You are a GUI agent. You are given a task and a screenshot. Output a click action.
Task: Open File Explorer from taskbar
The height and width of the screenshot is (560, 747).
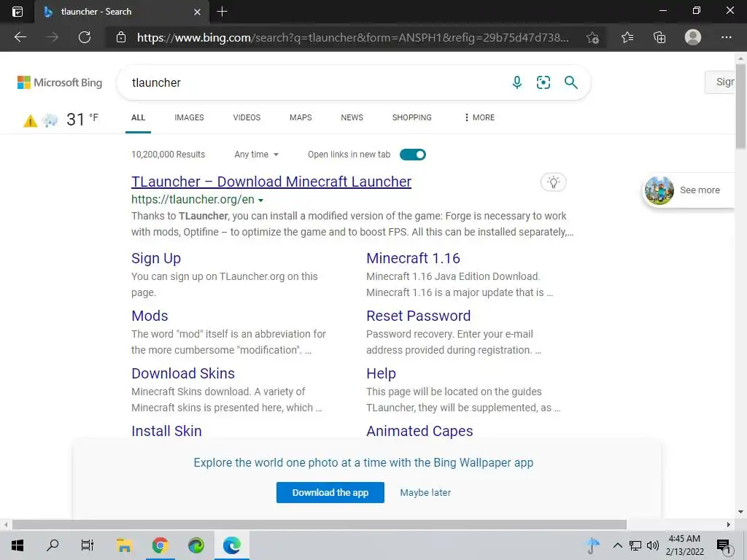click(124, 545)
